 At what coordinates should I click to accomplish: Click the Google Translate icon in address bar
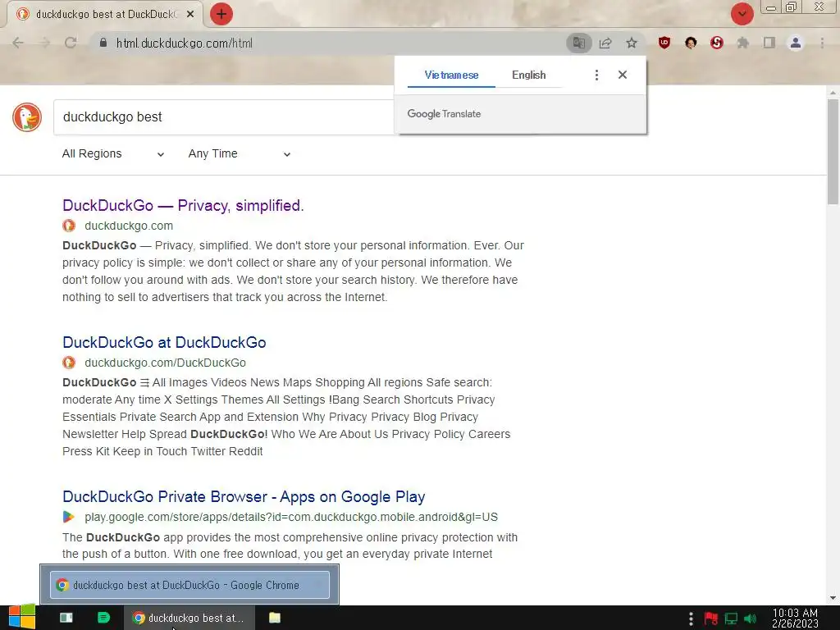(x=578, y=43)
